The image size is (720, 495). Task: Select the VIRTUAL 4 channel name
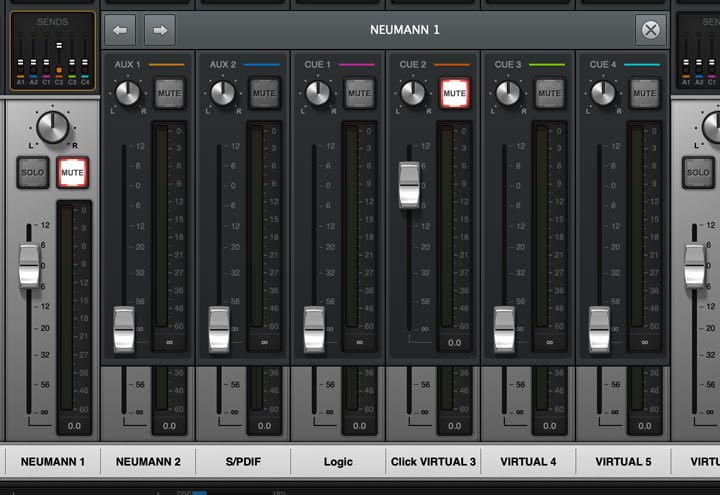528,461
